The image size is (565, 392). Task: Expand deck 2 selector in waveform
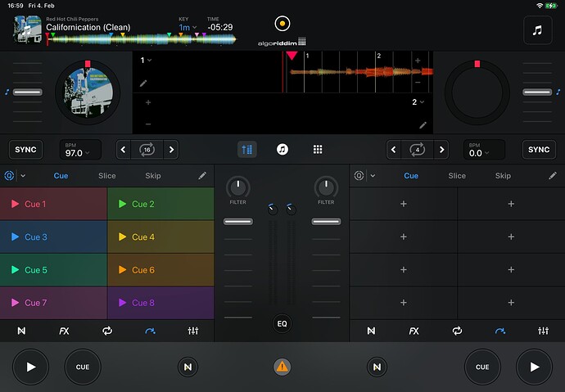418,102
